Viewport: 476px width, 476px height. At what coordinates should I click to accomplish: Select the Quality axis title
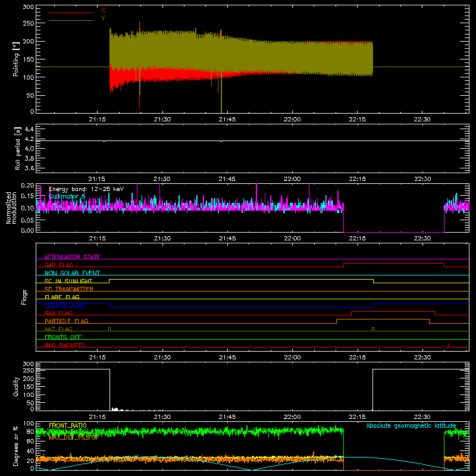16,386
